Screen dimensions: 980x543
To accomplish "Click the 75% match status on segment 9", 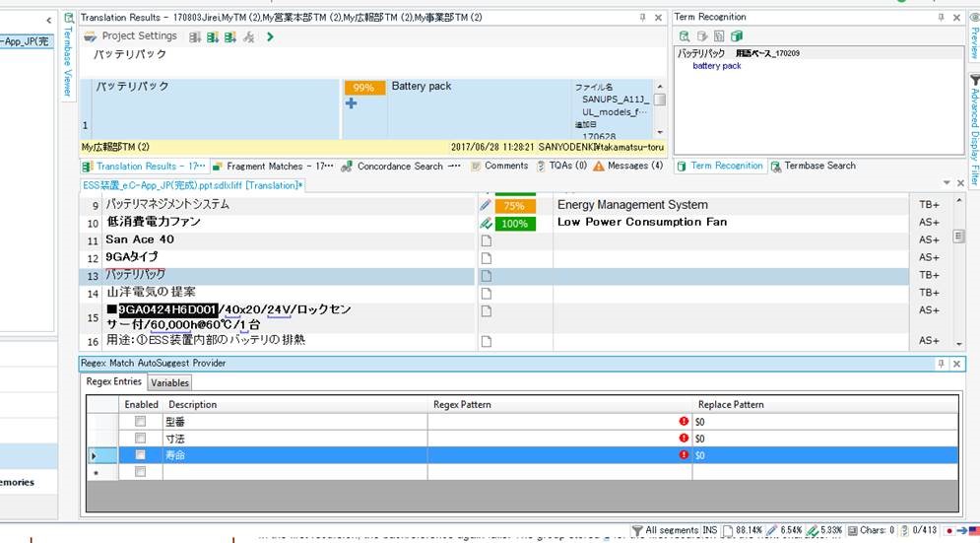I will pyautogui.click(x=514, y=206).
